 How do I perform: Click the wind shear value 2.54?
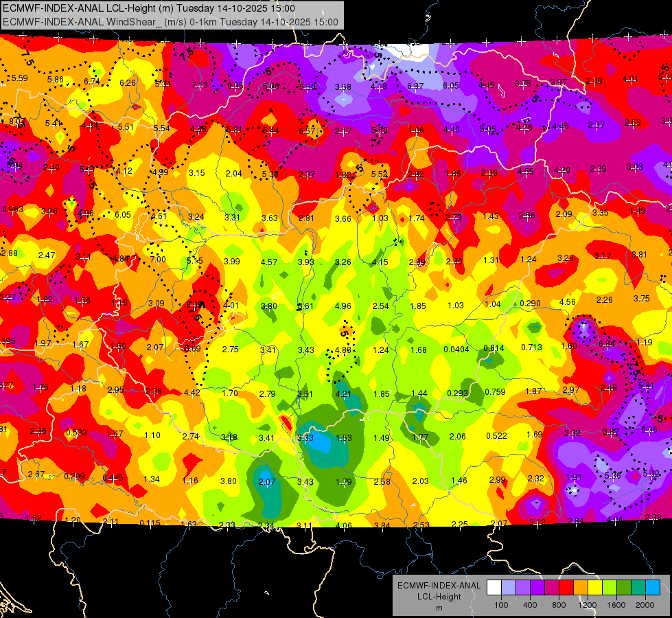380,306
